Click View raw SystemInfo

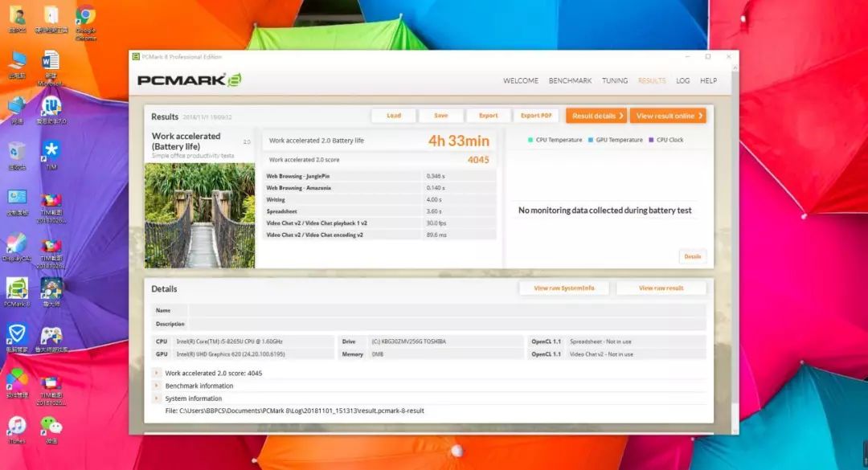pyautogui.click(x=564, y=288)
